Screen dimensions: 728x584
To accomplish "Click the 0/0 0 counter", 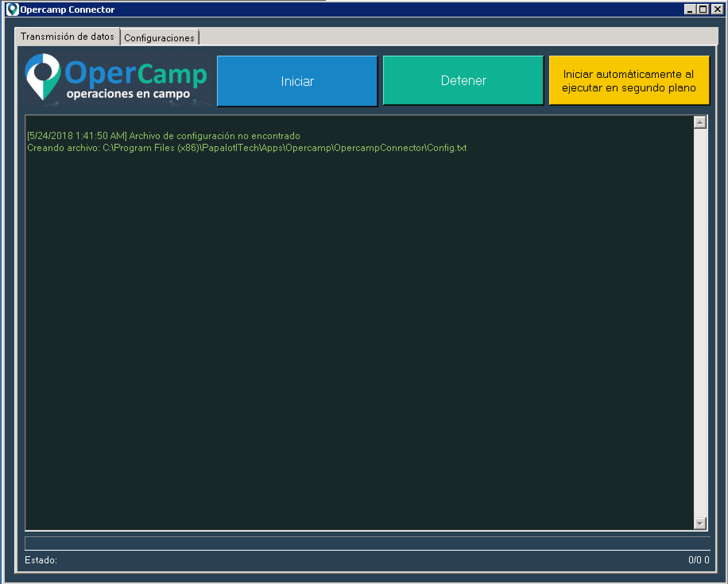I will pyautogui.click(x=699, y=560).
